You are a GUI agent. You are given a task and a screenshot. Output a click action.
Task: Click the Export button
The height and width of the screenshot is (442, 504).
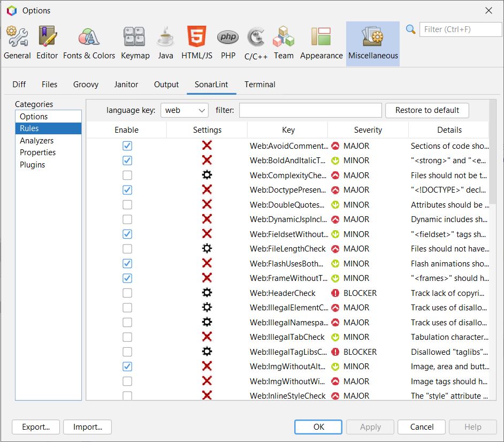pos(35,427)
